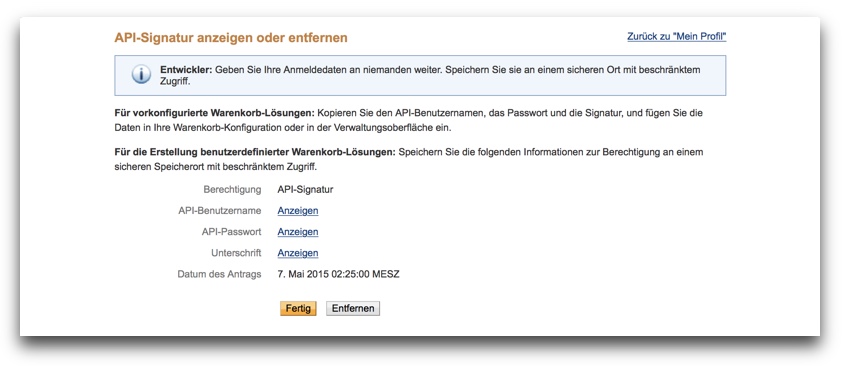846x366 pixels.
Task: Click the heading API-Signatur anzeigen oder entfernen
Action: click(x=231, y=38)
